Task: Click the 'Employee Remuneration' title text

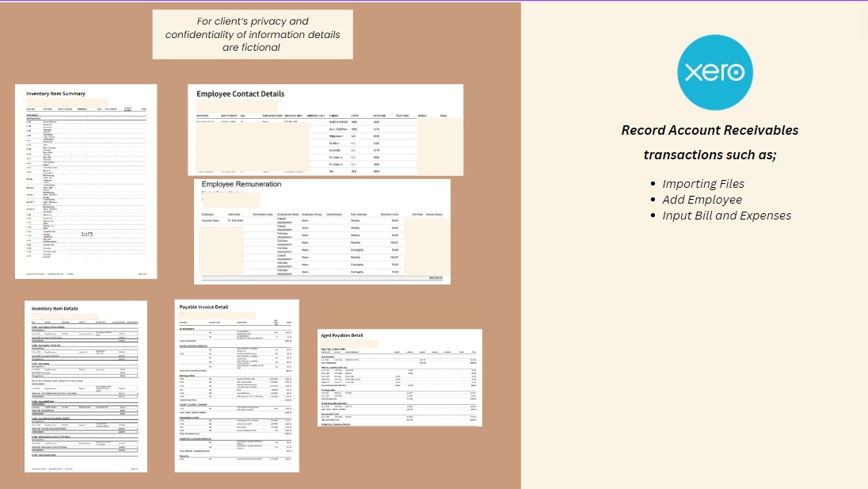Action: coord(242,184)
